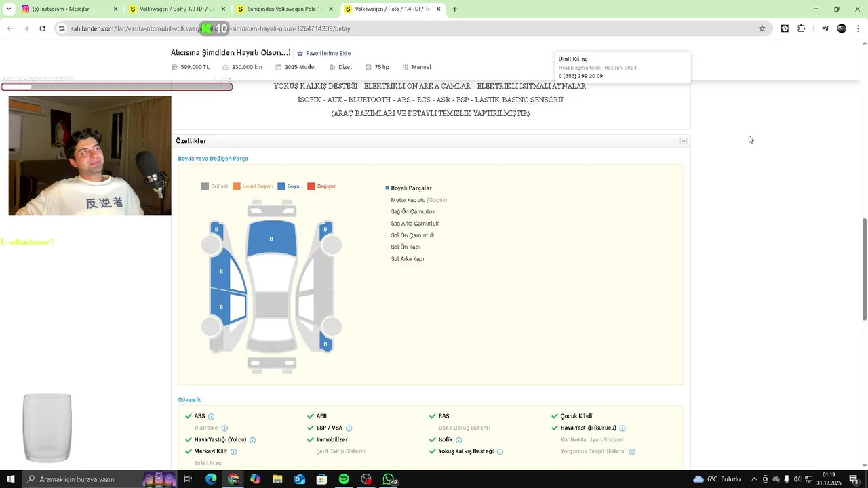The image size is (868, 488).
Task: Click the Değişen red legend swatch
Action: pos(311,186)
